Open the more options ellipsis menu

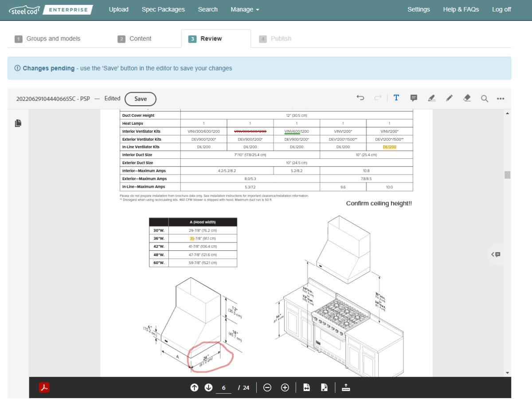501,99
